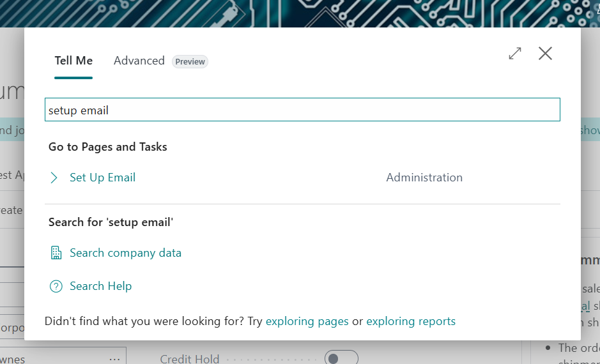Viewport: 600px width, 364px height.
Task: Select Search company data
Action: tap(125, 253)
